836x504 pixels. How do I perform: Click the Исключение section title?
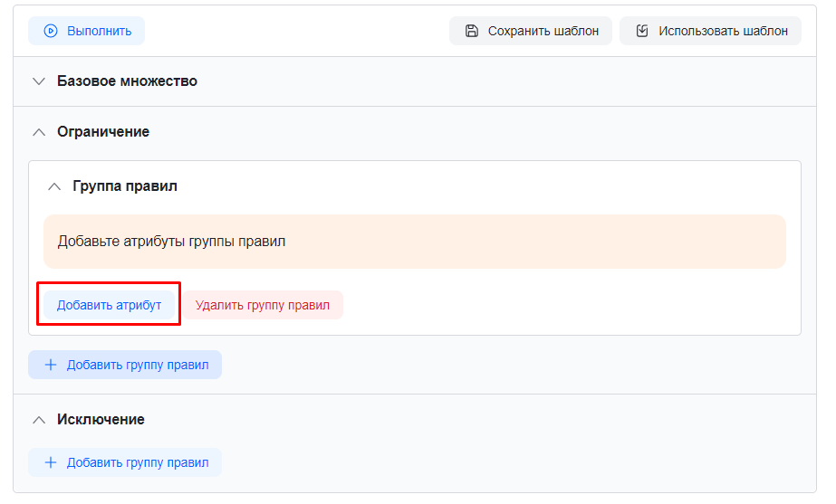click(x=101, y=419)
